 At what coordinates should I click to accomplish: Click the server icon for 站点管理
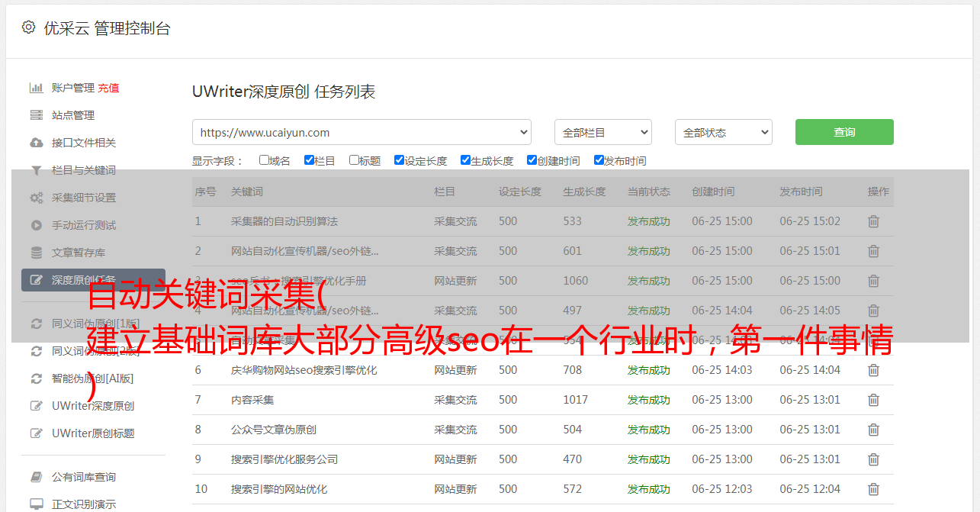point(36,115)
